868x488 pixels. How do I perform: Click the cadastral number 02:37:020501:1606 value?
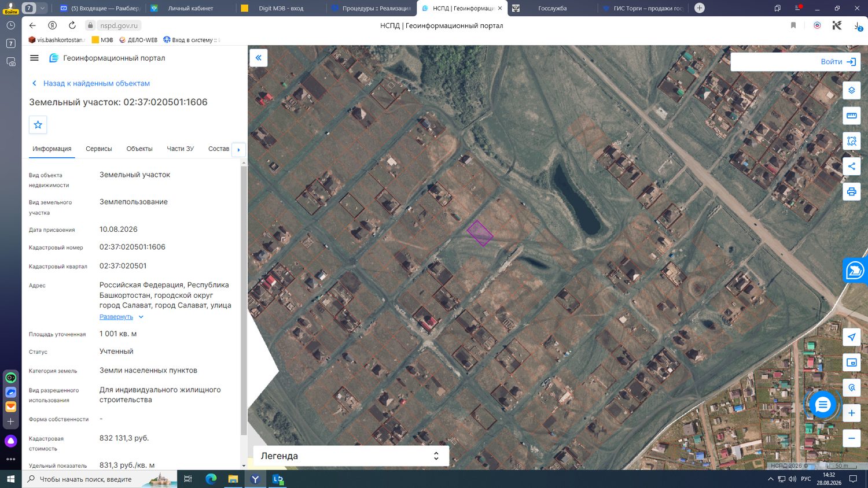point(133,247)
